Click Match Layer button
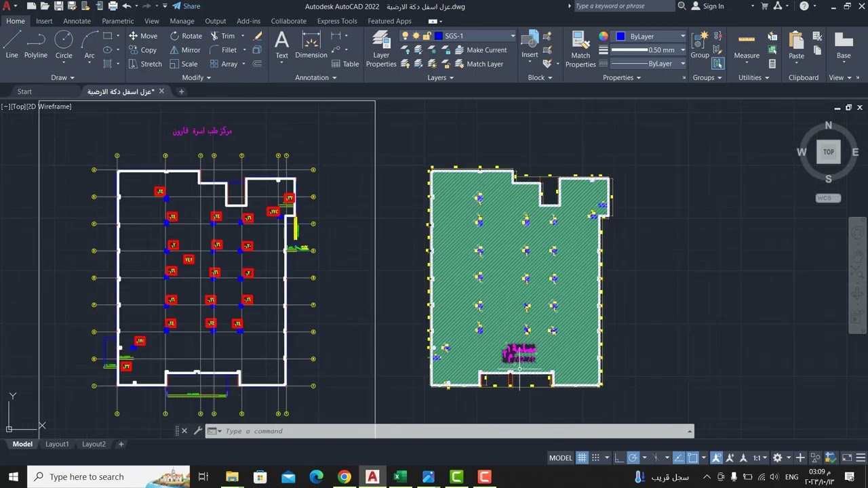Screen dimensions: 868x488 coord(479,64)
